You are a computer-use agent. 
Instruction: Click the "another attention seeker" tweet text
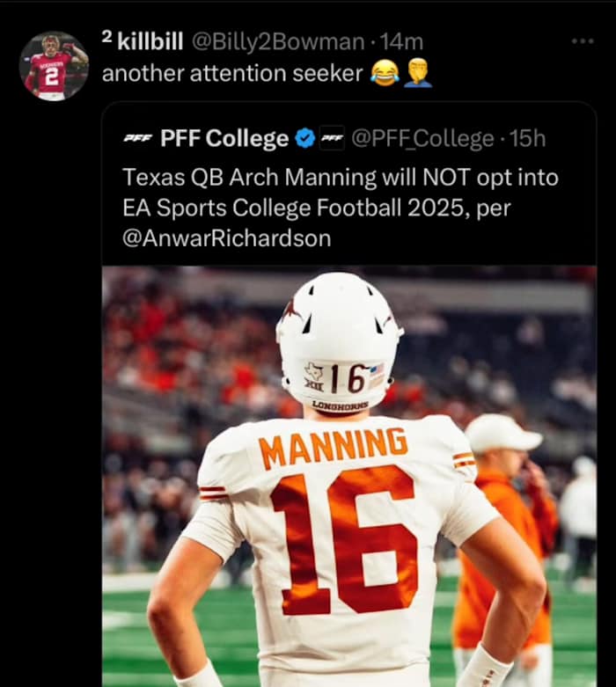(231, 74)
